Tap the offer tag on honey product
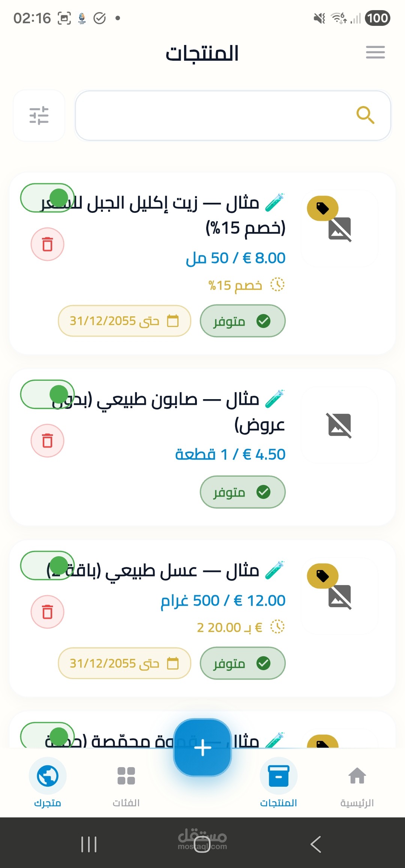This screenshot has height=868, width=405. point(322,576)
